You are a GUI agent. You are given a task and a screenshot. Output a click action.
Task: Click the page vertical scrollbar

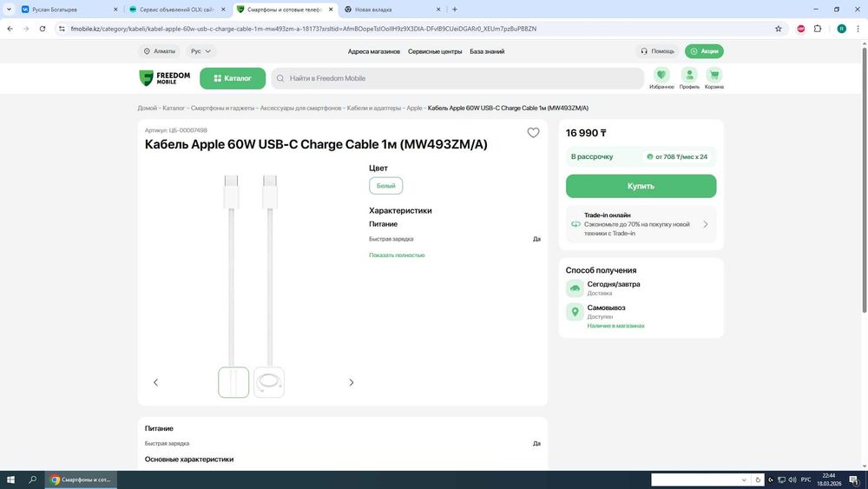[865, 181]
